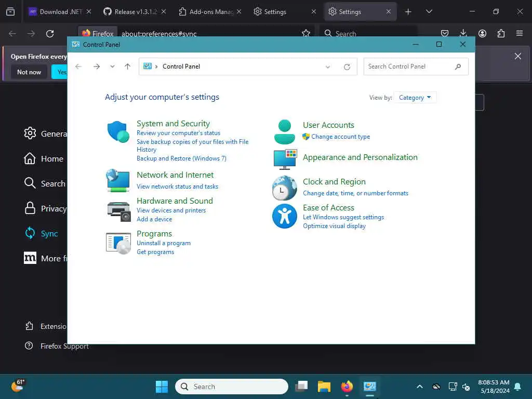Viewport: 532px width, 399px height.
Task: Open Firefox View icon in tab bar
Action: coord(10,12)
